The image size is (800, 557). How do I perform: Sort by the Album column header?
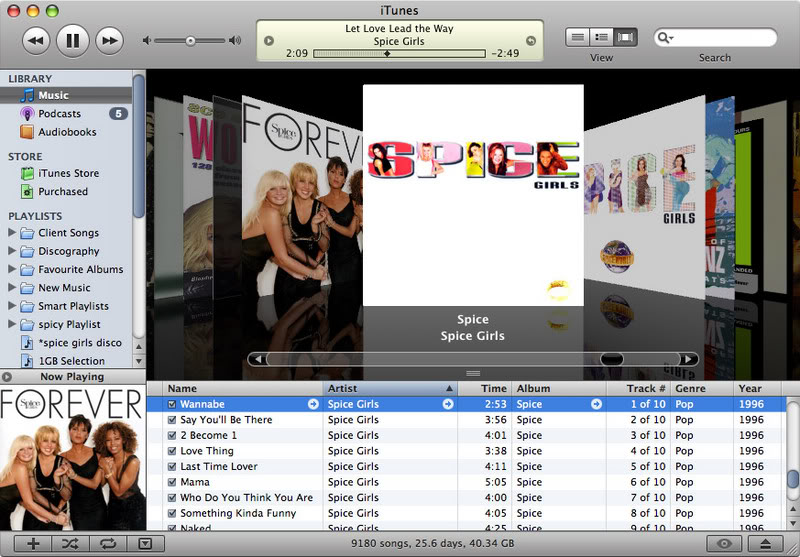tap(559, 389)
